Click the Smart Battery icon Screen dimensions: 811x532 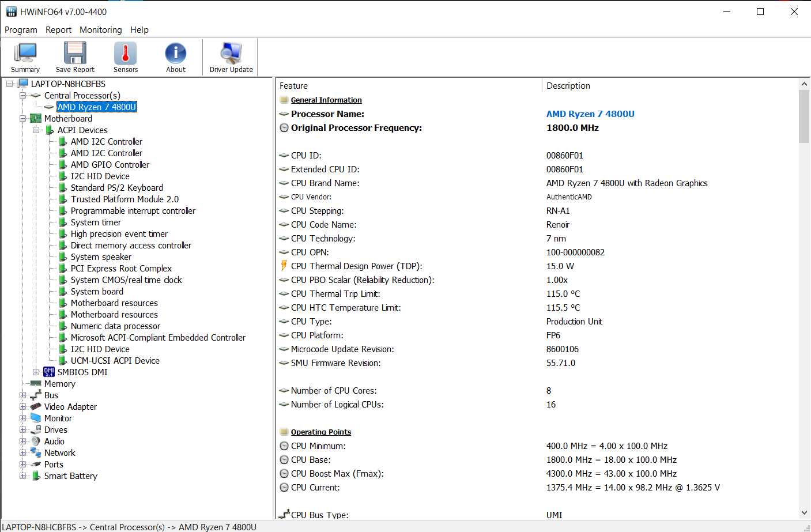(x=36, y=476)
